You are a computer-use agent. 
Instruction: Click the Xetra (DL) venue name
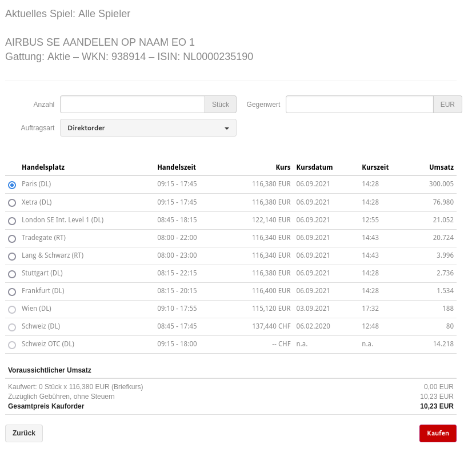[x=37, y=202]
